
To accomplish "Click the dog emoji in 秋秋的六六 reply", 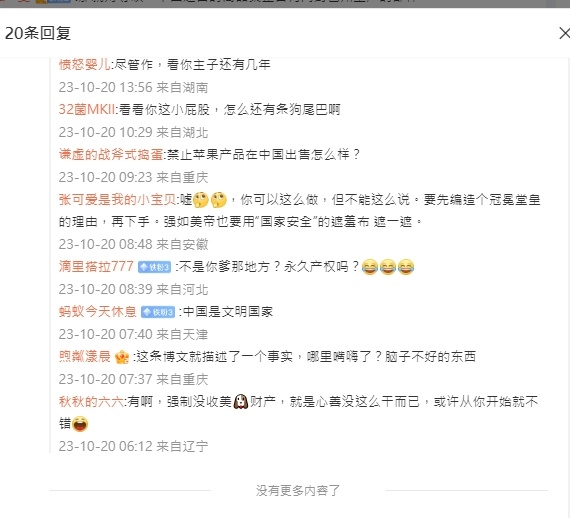I will point(241,402).
